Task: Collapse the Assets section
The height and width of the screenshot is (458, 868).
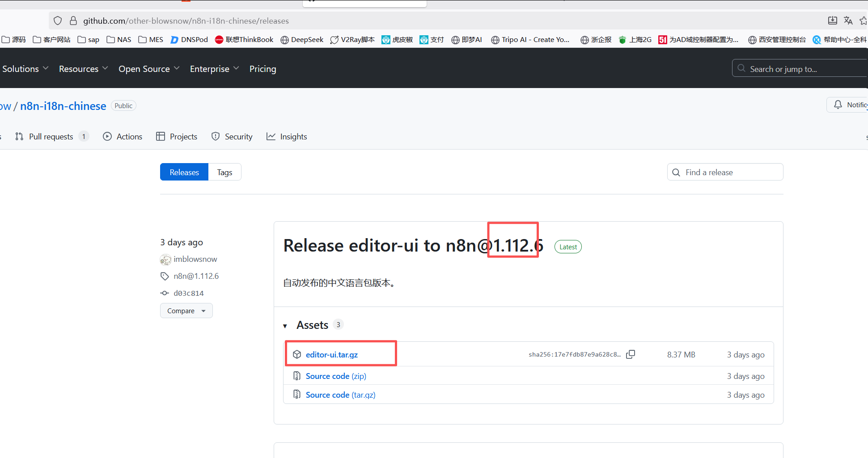Action: [285, 325]
